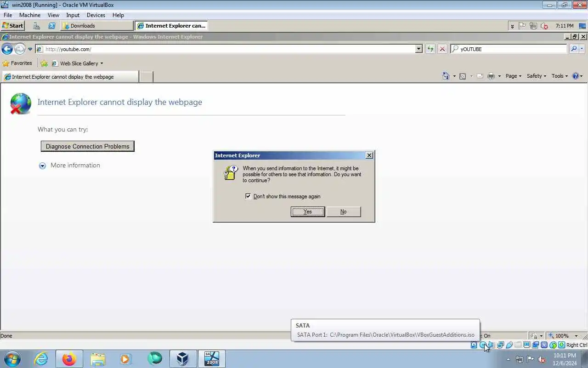Click No in Internet Explorer dialog
This screenshot has height=368, width=588.
(x=343, y=212)
